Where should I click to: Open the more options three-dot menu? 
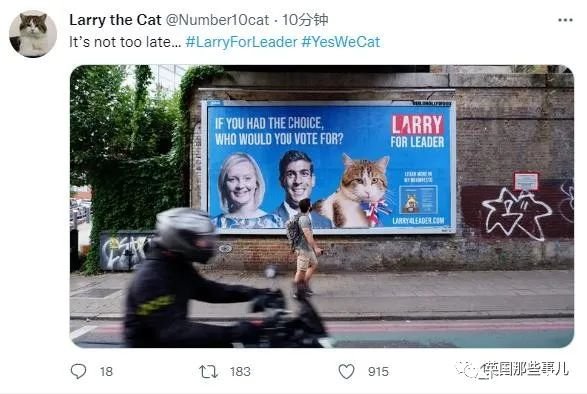point(565,20)
